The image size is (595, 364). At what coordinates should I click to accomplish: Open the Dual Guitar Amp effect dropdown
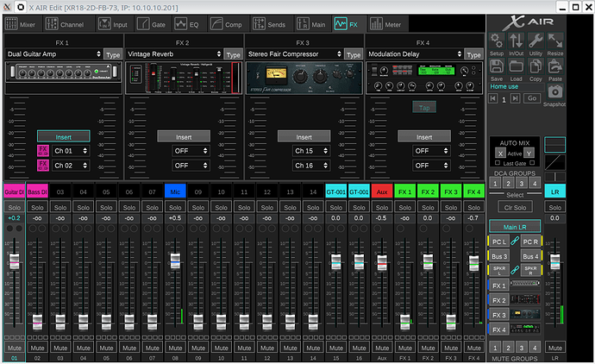pyautogui.click(x=53, y=53)
